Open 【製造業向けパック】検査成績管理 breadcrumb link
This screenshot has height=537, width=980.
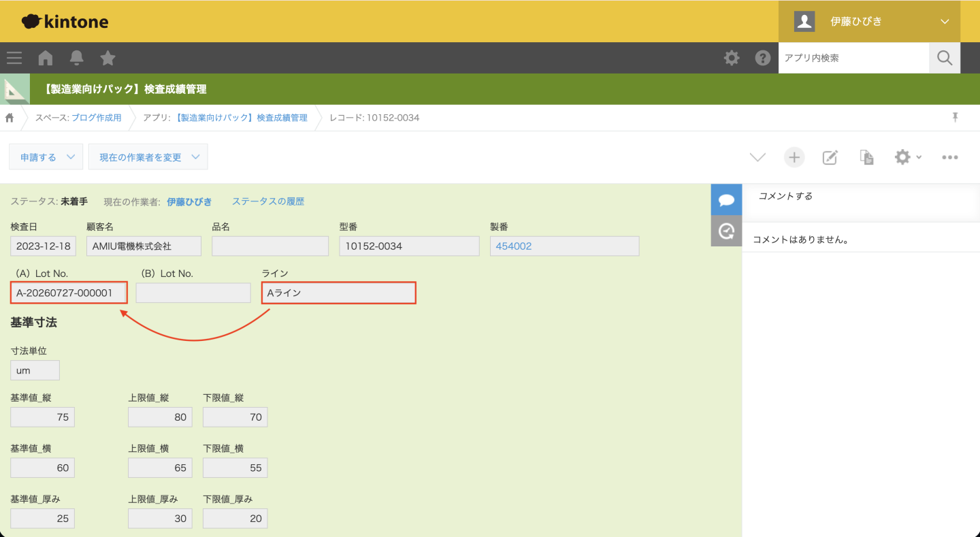(x=242, y=118)
